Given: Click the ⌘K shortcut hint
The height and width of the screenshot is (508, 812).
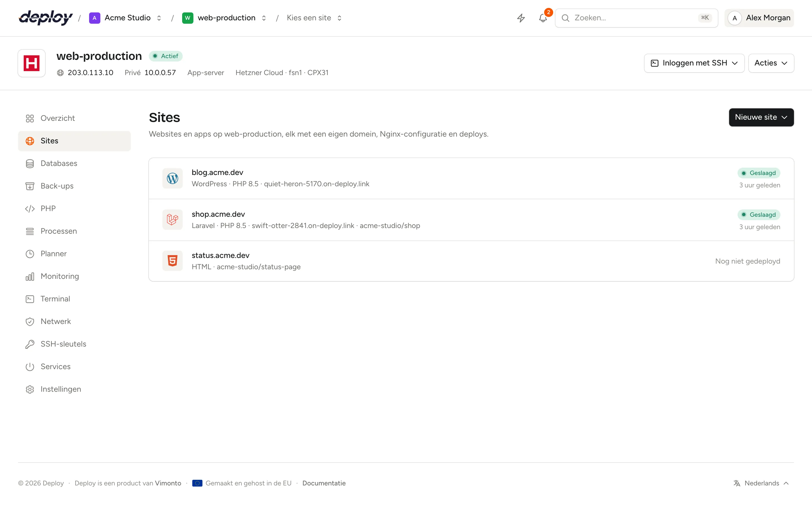Looking at the screenshot, I should point(705,18).
